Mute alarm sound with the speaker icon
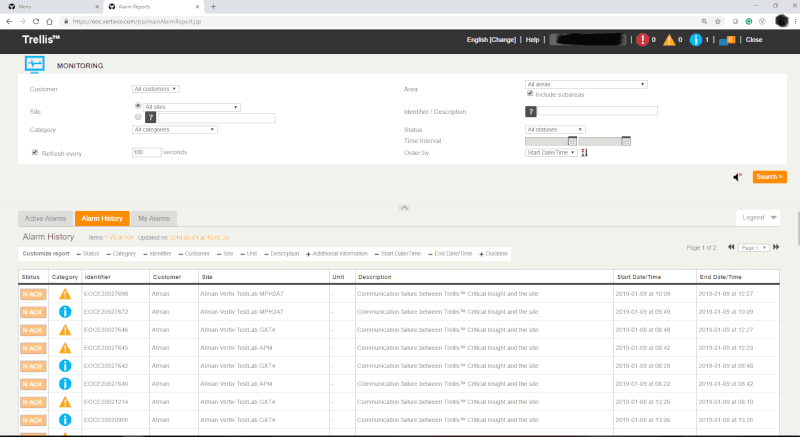 point(737,177)
